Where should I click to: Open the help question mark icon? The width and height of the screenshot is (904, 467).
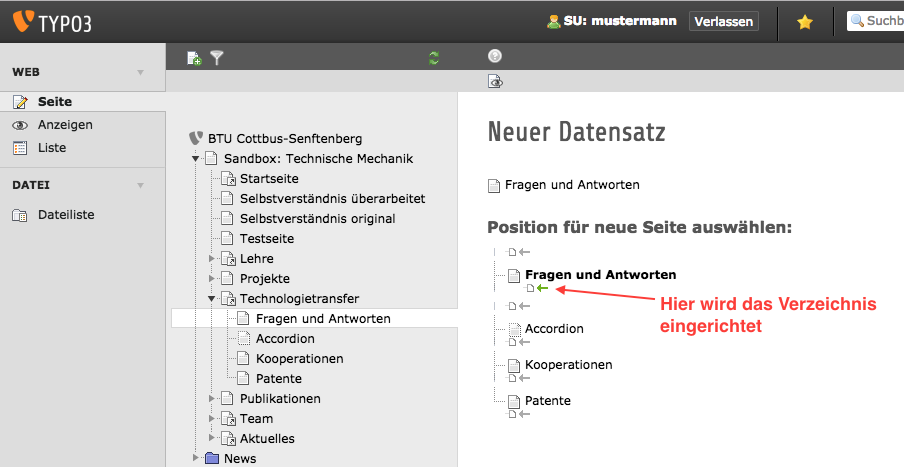point(494,57)
